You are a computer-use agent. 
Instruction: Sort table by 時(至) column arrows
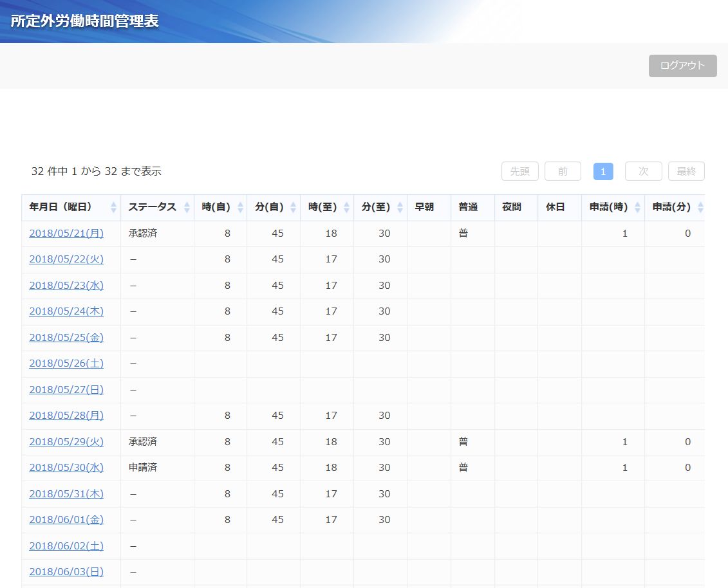pyautogui.click(x=347, y=207)
